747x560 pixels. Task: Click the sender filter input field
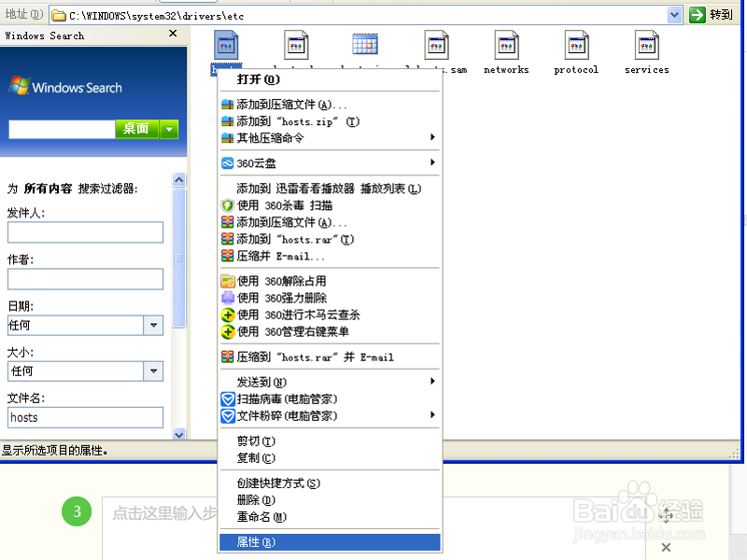(x=85, y=231)
